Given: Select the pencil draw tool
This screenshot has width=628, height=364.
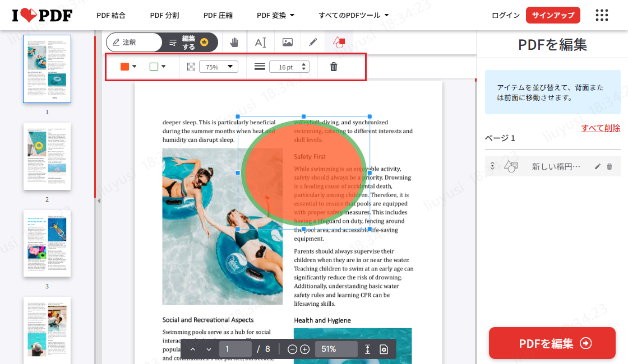Looking at the screenshot, I should pos(313,42).
